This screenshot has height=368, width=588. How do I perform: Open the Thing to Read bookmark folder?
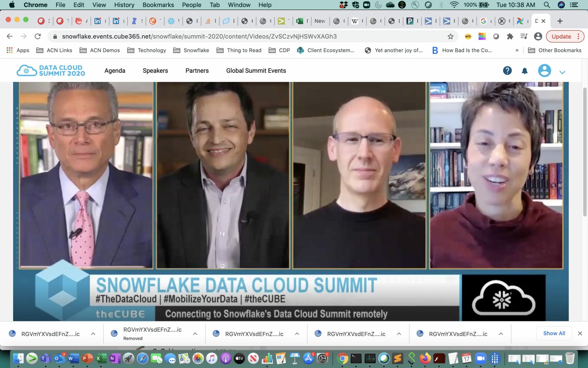pyautogui.click(x=239, y=50)
